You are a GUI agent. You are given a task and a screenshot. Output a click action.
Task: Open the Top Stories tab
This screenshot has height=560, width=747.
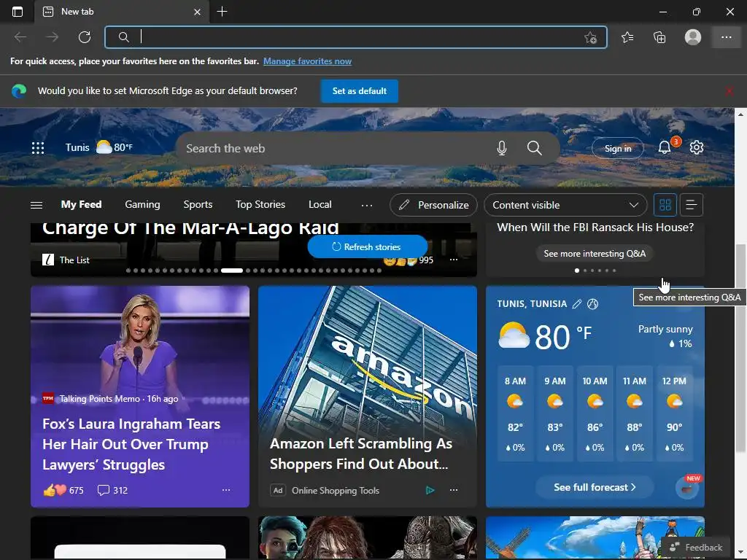[x=260, y=204]
